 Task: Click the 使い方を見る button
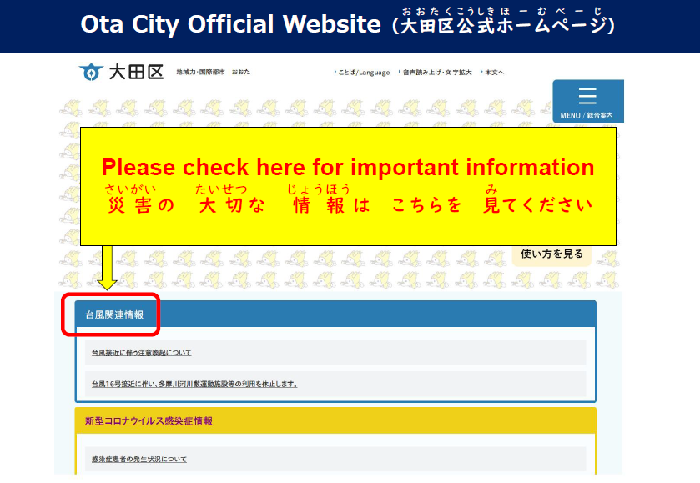(x=552, y=254)
